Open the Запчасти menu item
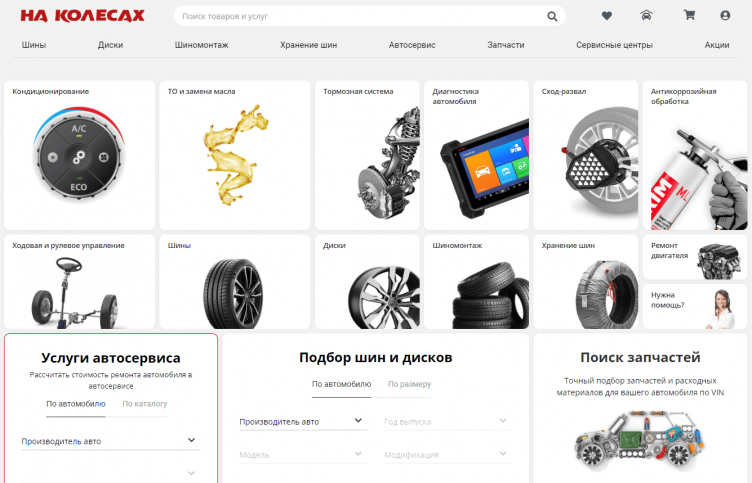Screen dimensions: 752x483 tap(505, 45)
